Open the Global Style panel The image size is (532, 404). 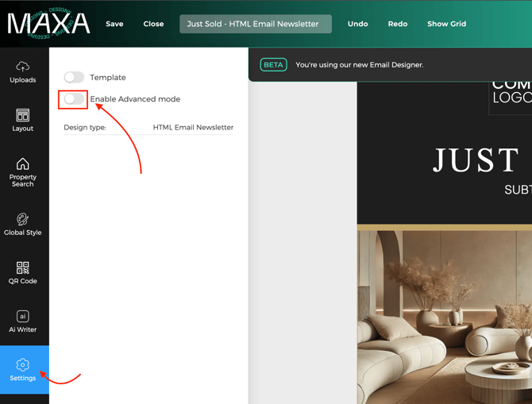(22, 225)
